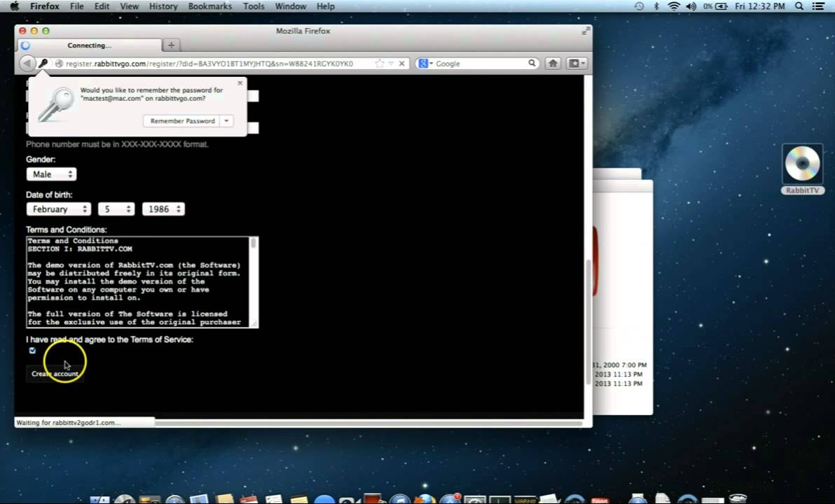Open Spotlight search from the menu bar

799,6
